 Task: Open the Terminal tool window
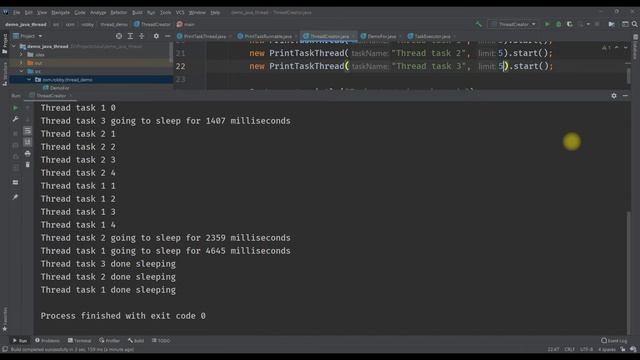pyautogui.click(x=80, y=340)
